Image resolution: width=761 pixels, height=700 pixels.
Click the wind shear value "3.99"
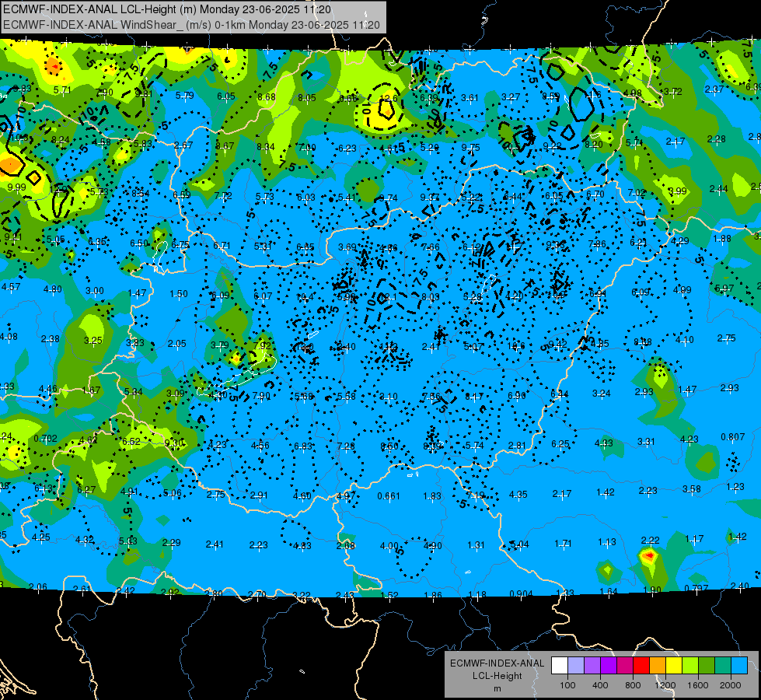678,191
